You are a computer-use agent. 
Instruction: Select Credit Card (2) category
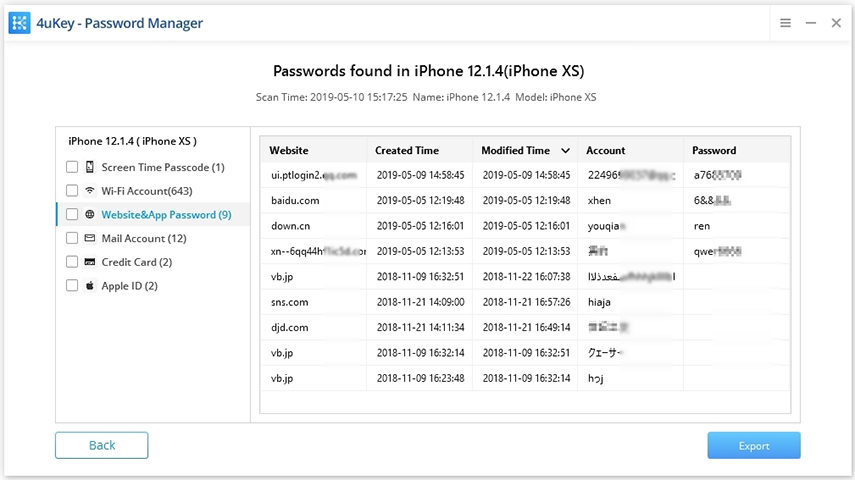[x=137, y=262]
